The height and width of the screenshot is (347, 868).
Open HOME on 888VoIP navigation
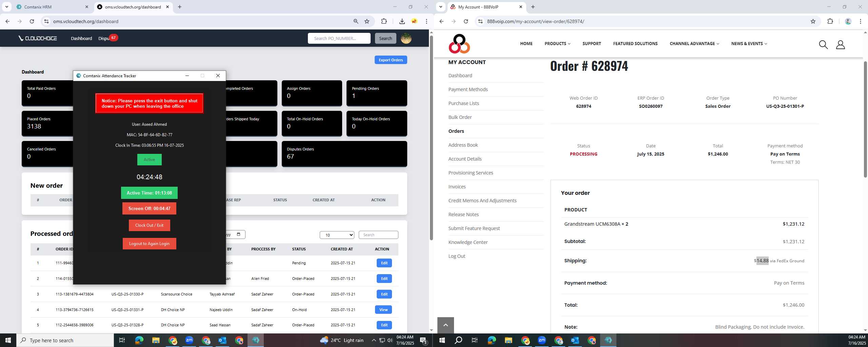tap(526, 43)
